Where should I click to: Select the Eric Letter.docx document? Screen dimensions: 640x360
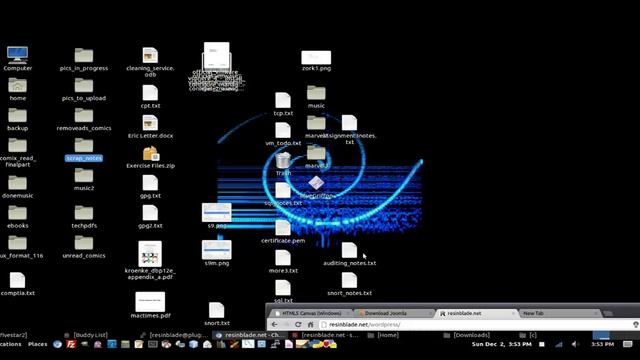pos(150,123)
